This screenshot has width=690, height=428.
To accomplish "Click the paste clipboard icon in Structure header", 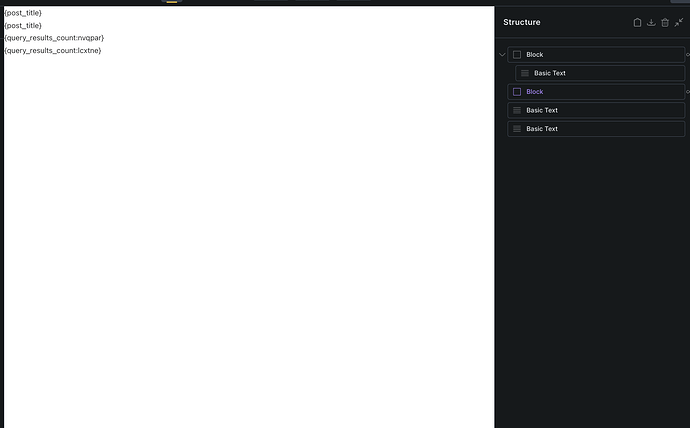I will click(637, 22).
